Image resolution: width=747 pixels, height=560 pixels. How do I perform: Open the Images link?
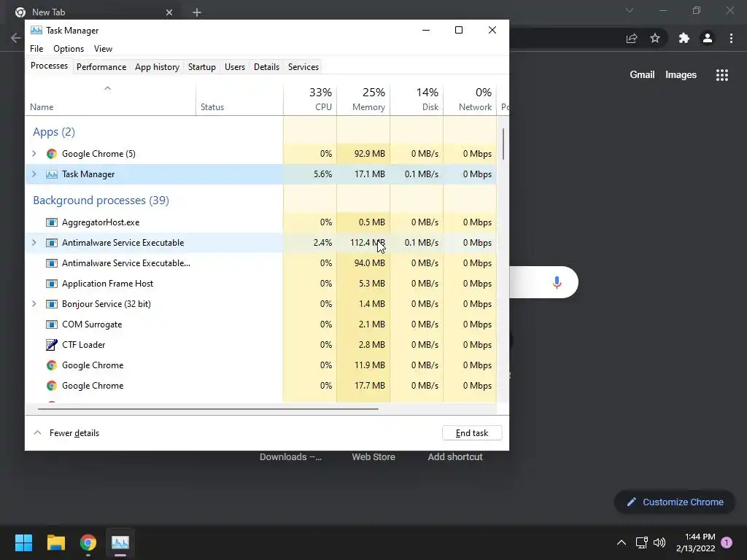(681, 75)
